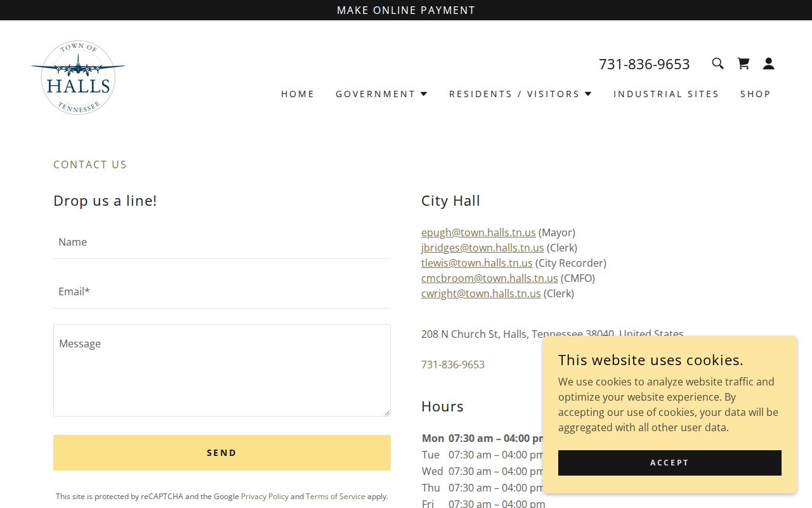Email the CMFO cmcbroom address
The height and width of the screenshot is (508, 812).
point(490,278)
